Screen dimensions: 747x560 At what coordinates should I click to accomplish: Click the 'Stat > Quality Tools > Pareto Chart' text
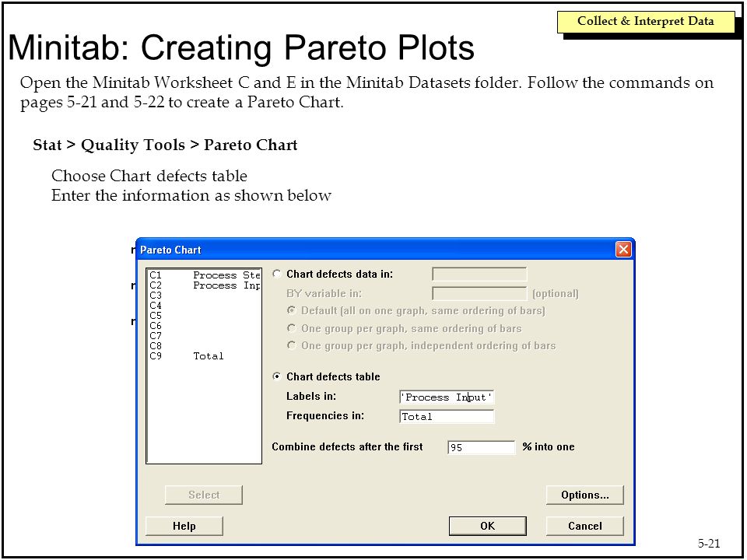(165, 145)
